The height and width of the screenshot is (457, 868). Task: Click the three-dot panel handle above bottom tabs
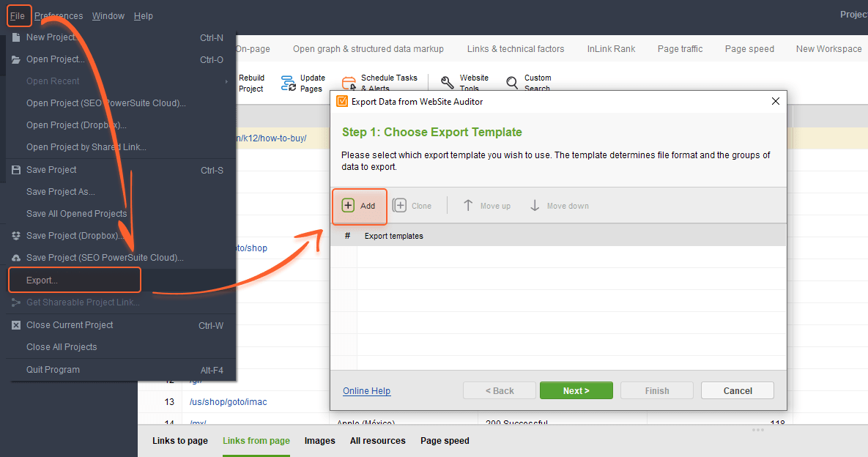click(x=758, y=429)
